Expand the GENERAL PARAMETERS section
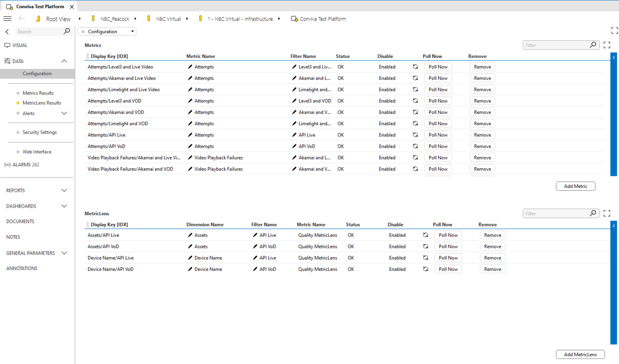Screen dimensions: 619x364 (64, 253)
